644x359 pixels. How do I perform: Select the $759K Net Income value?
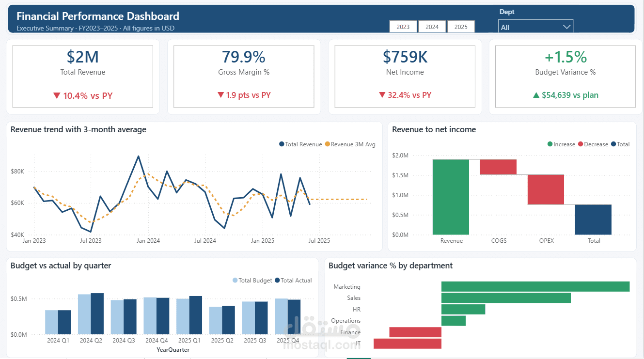(x=405, y=57)
